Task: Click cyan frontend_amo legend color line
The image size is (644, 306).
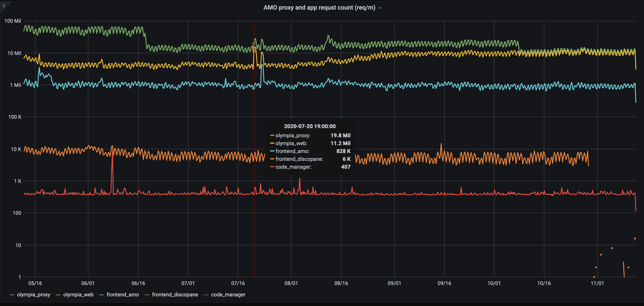Action: pos(101,295)
